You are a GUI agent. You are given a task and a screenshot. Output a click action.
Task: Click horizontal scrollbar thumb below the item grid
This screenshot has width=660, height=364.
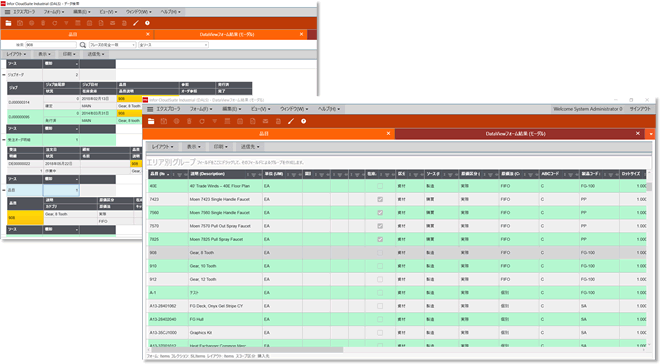click(x=247, y=350)
